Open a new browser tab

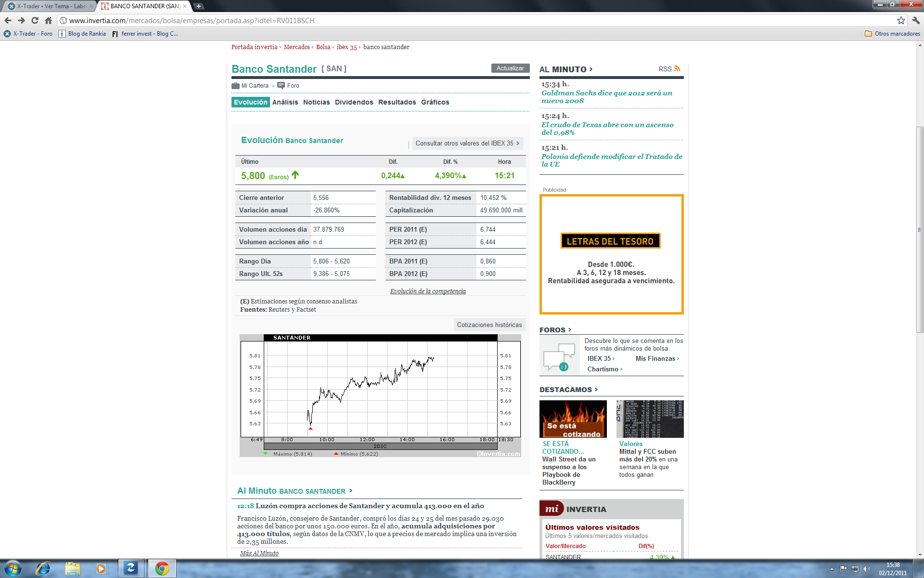pyautogui.click(x=198, y=6)
